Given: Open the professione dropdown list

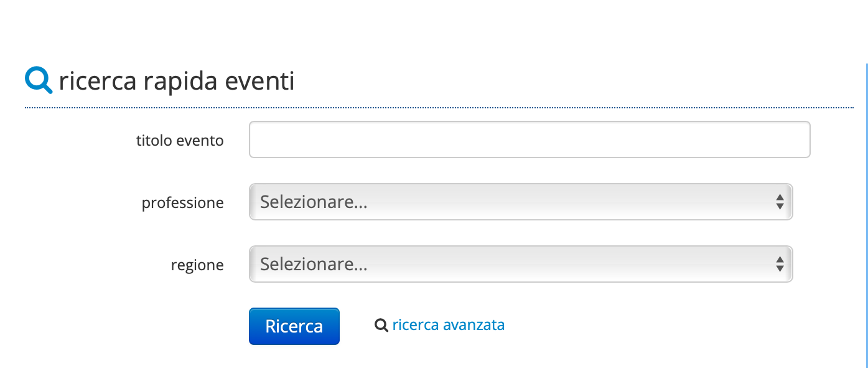Looking at the screenshot, I should pos(521,202).
